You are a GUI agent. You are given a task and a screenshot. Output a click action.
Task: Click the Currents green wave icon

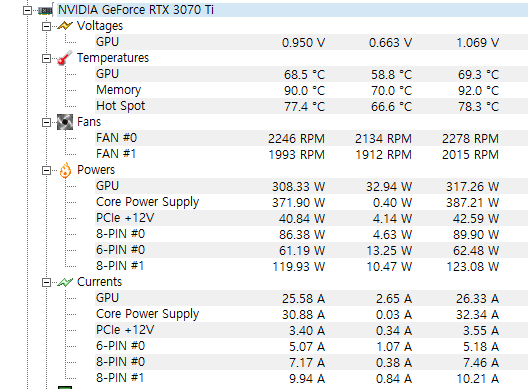65,282
